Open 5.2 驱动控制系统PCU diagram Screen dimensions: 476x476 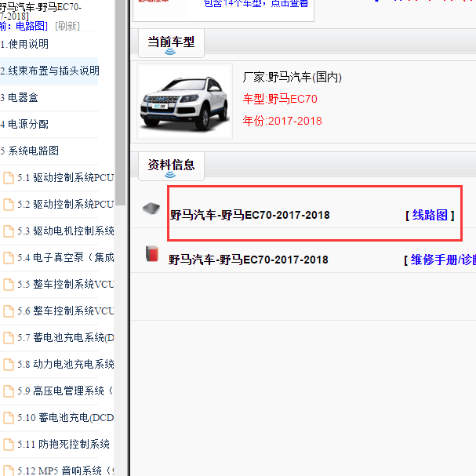[x=66, y=205]
